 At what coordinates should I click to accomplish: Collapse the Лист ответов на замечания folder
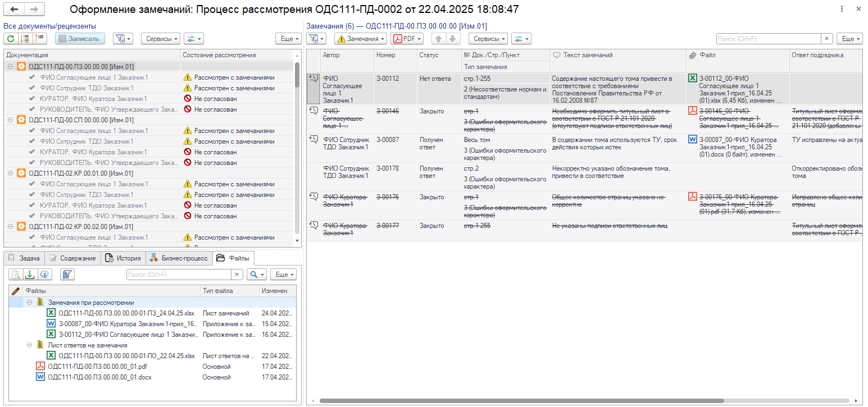tap(30, 345)
